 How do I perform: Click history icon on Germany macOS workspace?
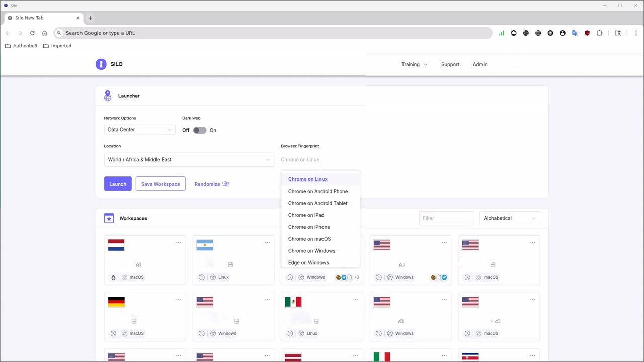pos(113,333)
